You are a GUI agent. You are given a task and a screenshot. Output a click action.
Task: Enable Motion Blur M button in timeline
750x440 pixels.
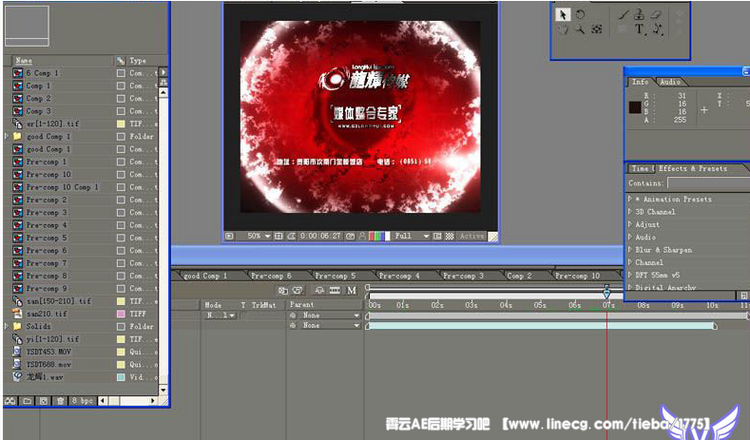352,290
